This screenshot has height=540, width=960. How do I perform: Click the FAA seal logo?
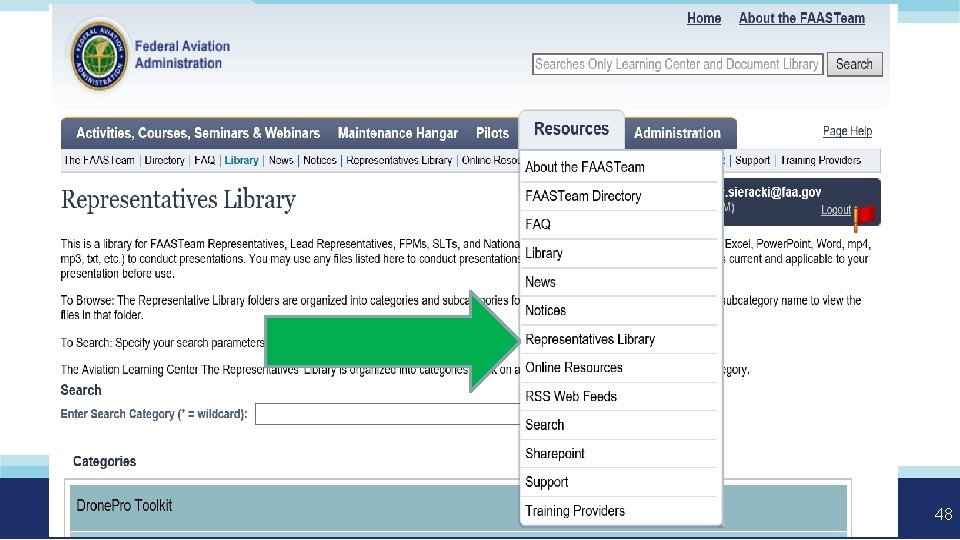tap(99, 55)
